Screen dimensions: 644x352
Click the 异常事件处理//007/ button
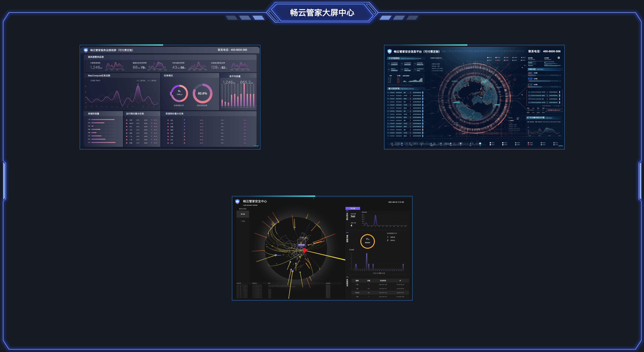(554, 110)
